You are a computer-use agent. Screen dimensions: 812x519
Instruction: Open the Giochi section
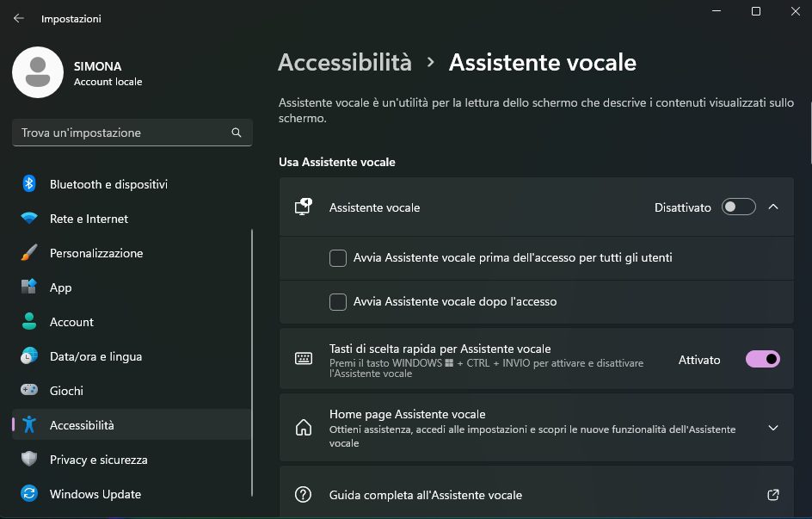(132, 391)
